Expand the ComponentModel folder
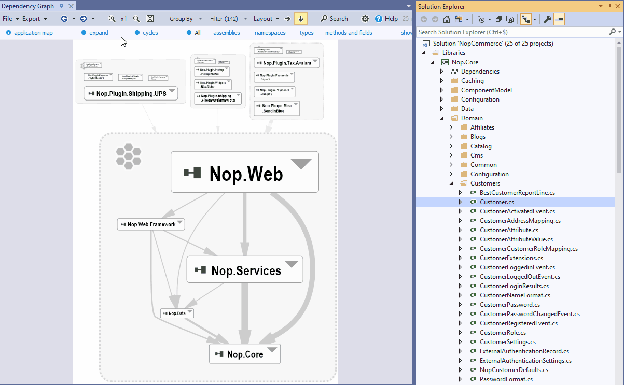Viewport: 624px width, 385px height. pos(441,90)
